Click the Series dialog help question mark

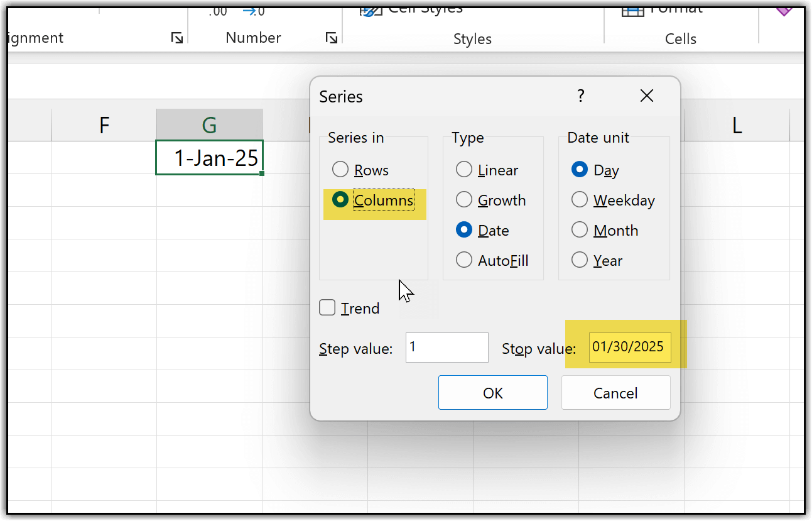[580, 96]
